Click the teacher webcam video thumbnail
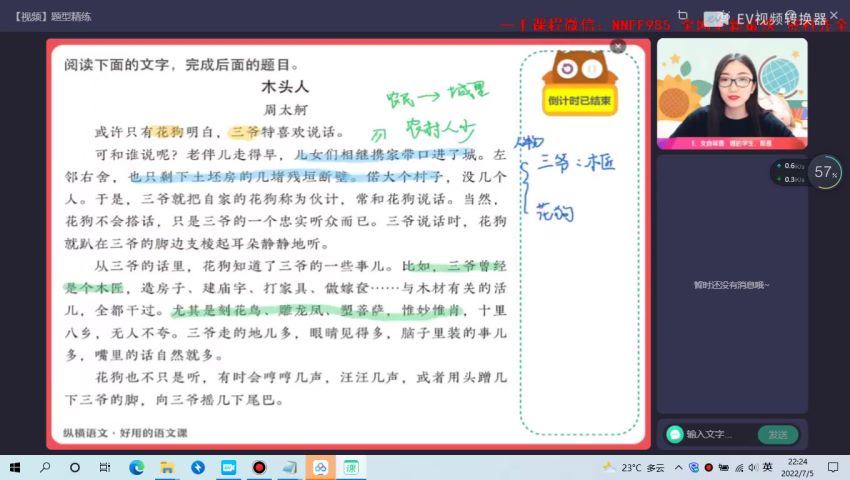This screenshot has width=850, height=480. coord(732,93)
